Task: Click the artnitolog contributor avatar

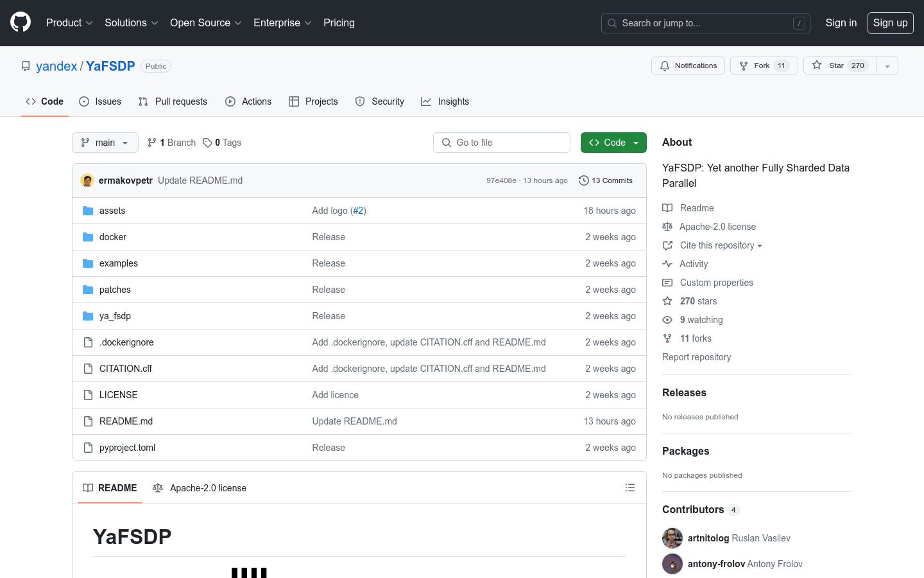Action: pos(672,538)
